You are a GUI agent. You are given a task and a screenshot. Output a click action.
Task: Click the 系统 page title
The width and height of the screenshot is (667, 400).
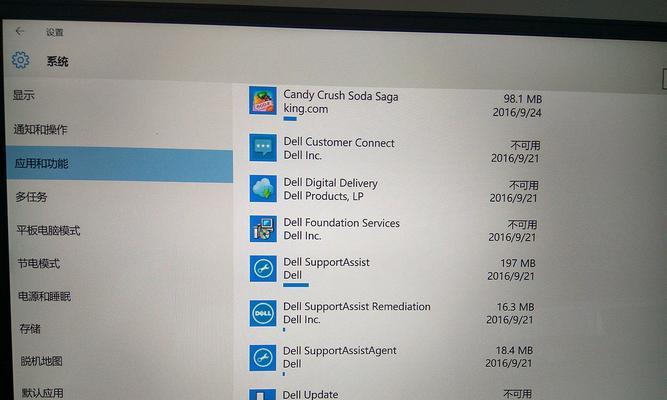coord(57,62)
